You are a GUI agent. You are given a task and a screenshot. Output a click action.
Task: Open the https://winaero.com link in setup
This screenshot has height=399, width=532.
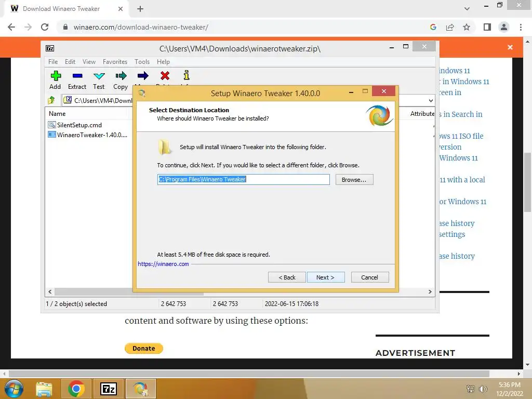coord(163,264)
